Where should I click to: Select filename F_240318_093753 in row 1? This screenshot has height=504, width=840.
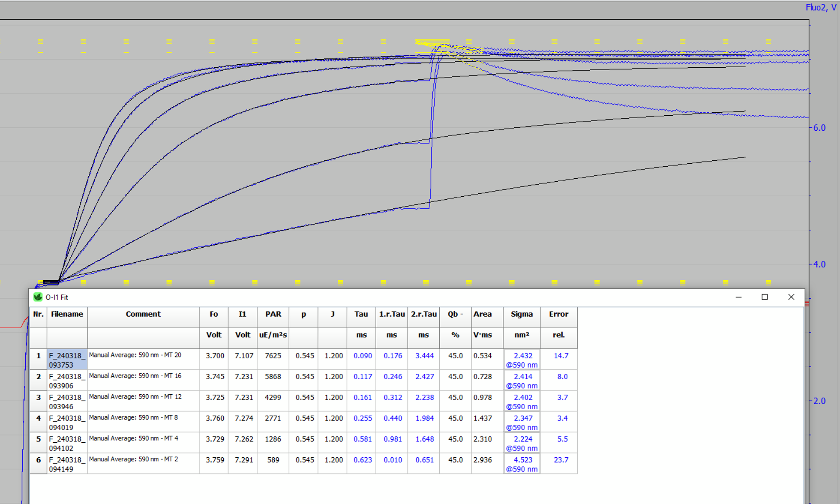coord(67,360)
